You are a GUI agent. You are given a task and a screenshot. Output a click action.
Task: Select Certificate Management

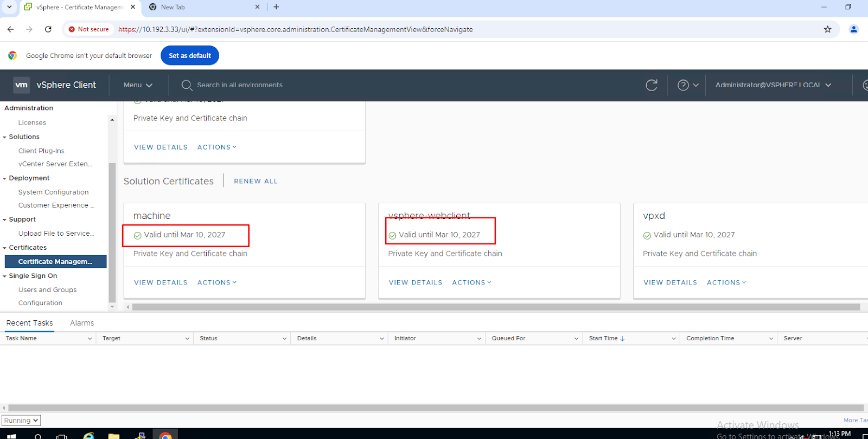click(x=55, y=261)
